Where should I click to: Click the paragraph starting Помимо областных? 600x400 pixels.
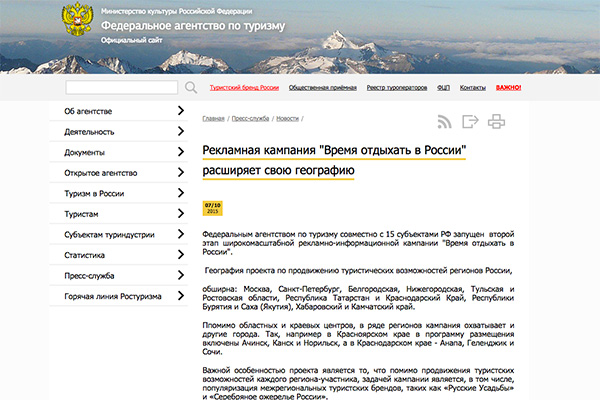pos(358,339)
